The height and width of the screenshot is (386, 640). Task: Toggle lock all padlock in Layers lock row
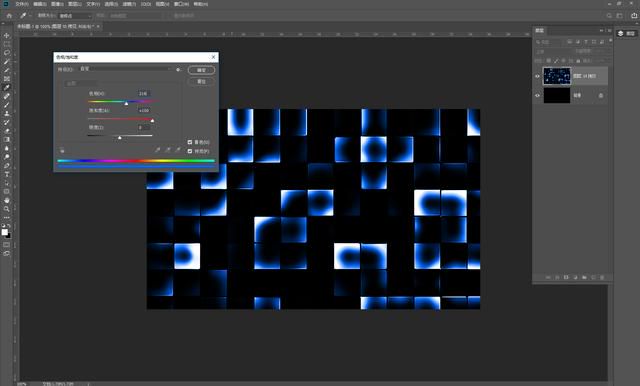coord(578,61)
